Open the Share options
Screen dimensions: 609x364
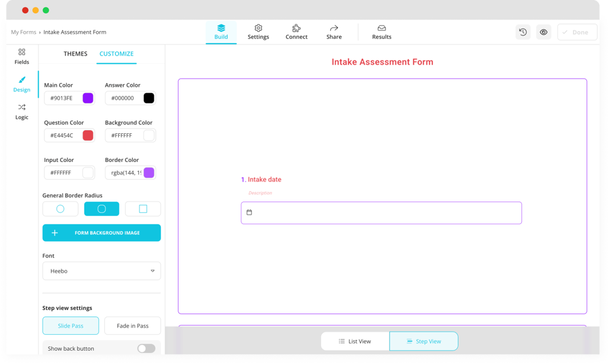click(334, 32)
